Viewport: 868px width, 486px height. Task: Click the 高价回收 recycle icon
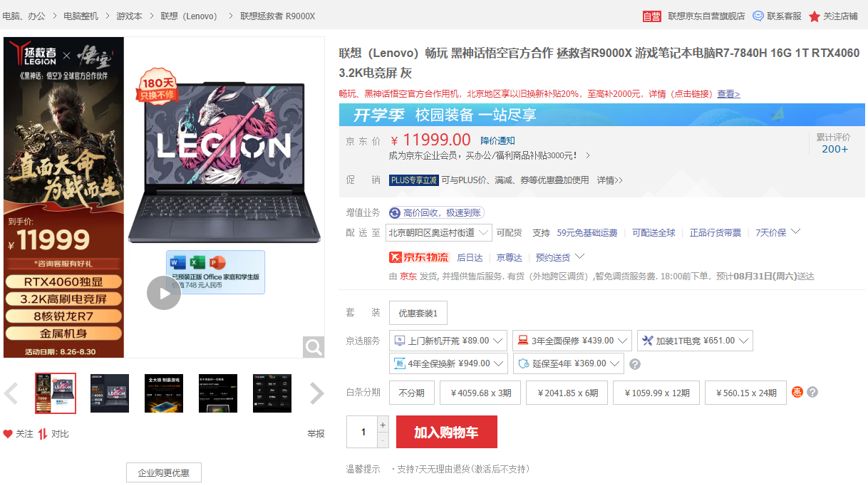coord(395,212)
